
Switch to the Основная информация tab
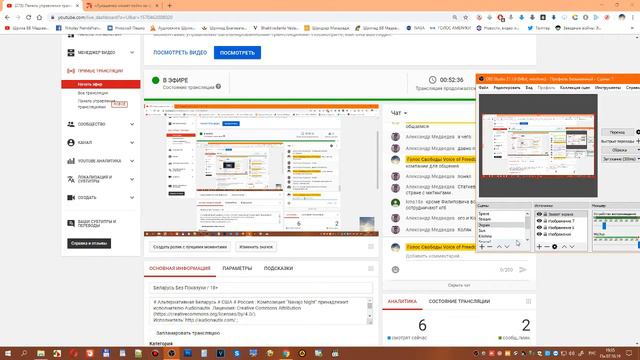[x=180, y=269]
